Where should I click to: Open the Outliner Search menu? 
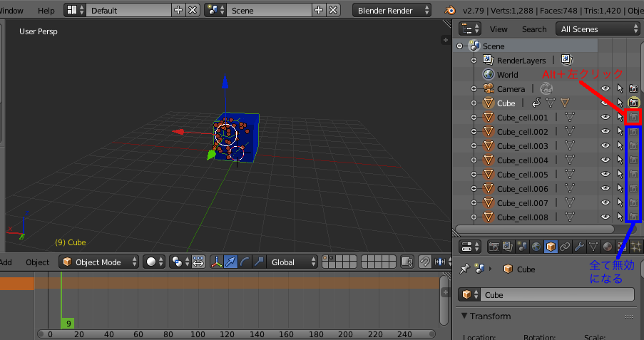click(x=534, y=29)
